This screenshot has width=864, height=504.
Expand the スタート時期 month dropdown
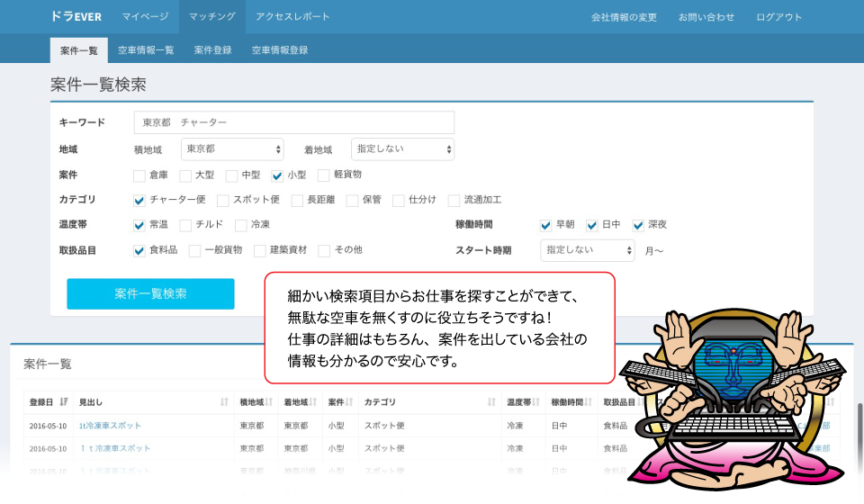click(x=588, y=250)
